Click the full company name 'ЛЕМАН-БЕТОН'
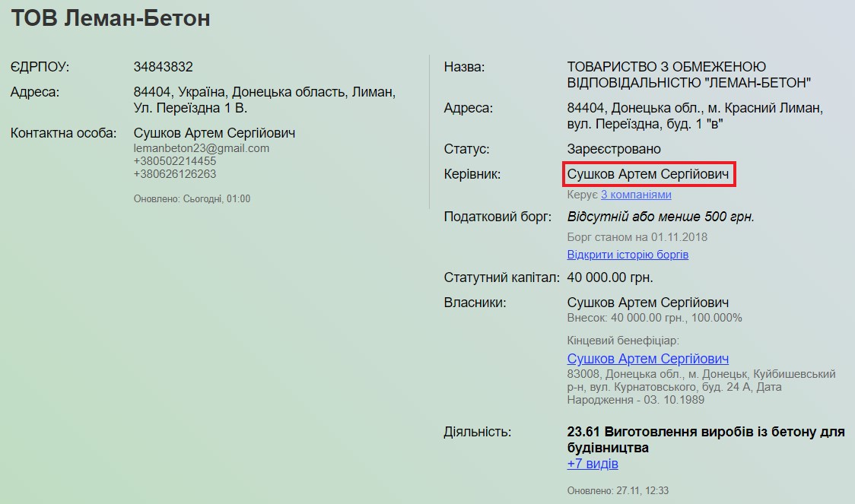 pos(758,83)
